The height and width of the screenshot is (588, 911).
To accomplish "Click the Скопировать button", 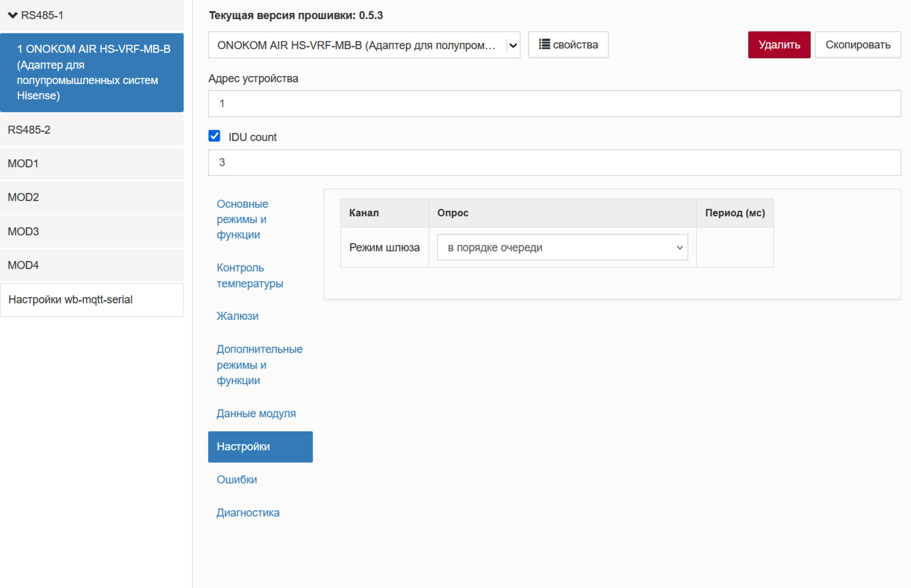I will 857,45.
